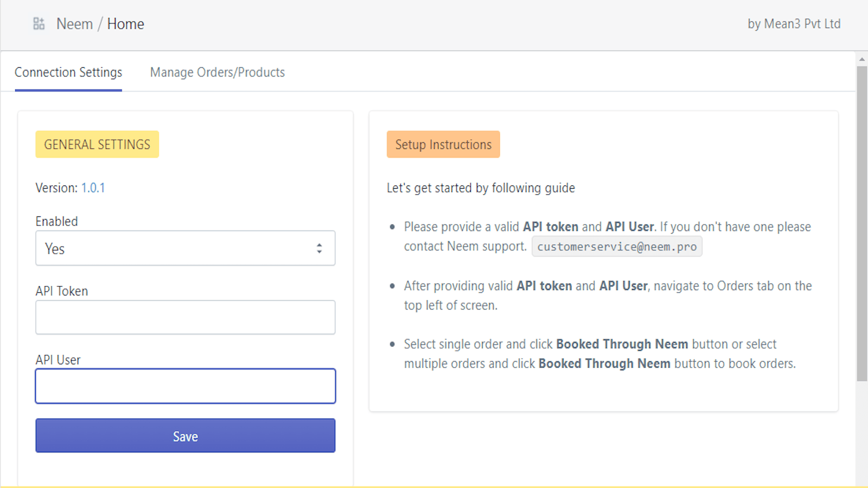Click the scrollbar up arrow
Viewport: 868px width, 488px height.
(861, 59)
